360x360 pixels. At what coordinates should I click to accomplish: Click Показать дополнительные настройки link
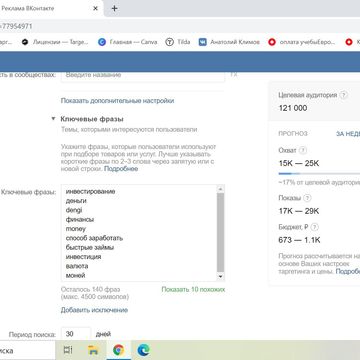[117, 101]
